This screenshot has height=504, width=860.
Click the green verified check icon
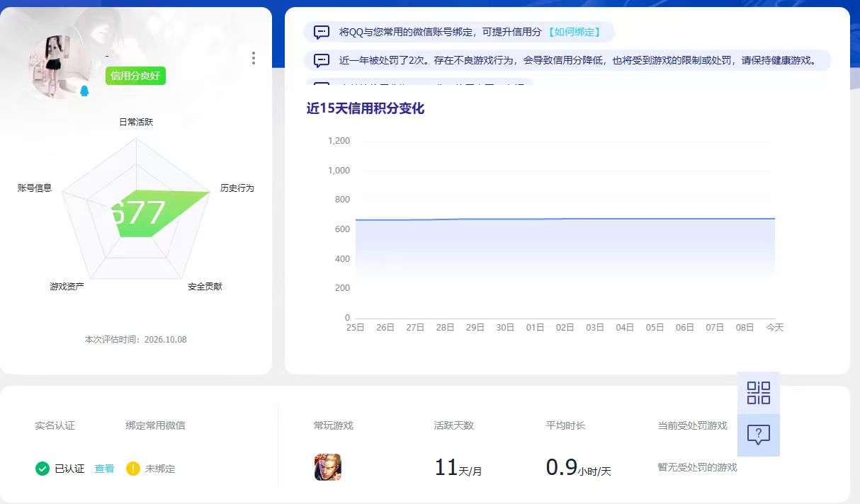43,469
